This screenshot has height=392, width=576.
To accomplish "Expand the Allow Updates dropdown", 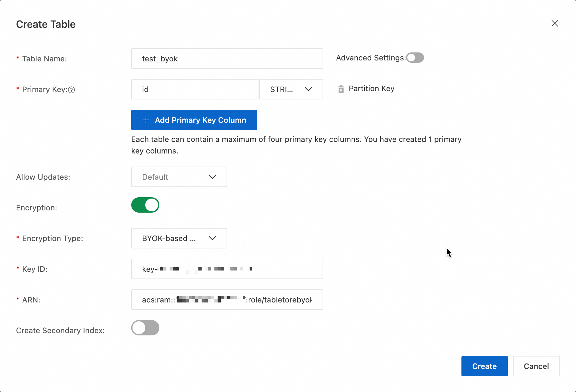I will [x=179, y=177].
